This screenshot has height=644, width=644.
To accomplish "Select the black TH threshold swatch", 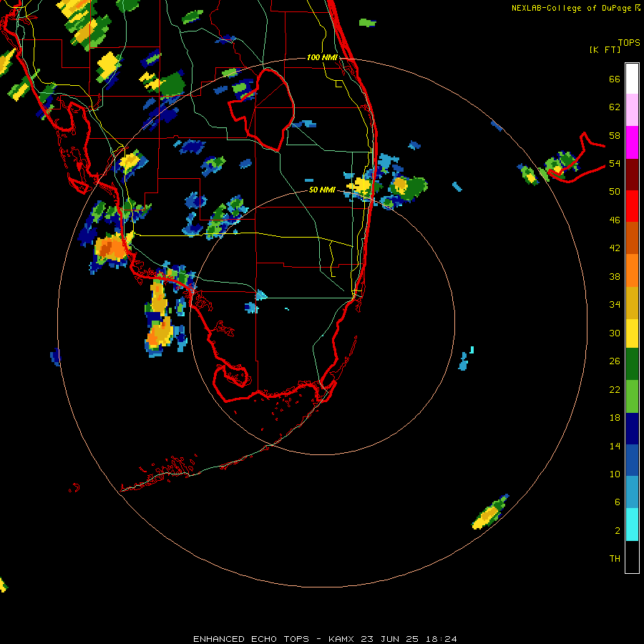I will click(x=632, y=557).
